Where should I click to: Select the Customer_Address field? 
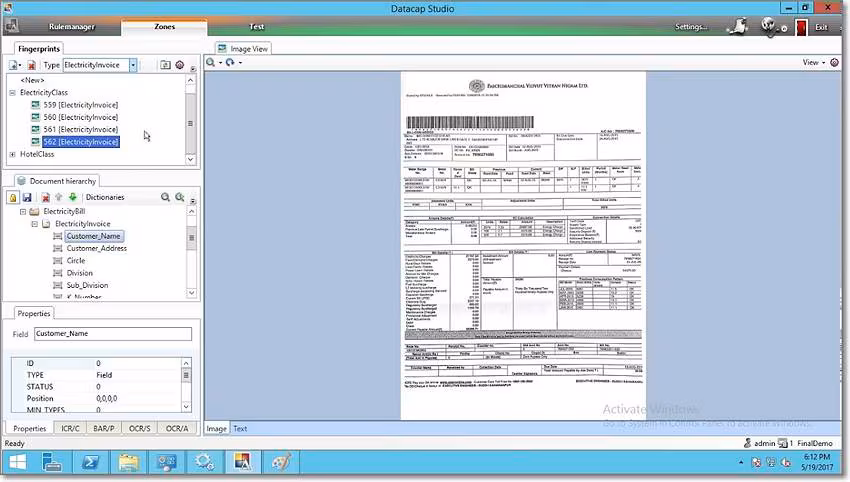96,248
